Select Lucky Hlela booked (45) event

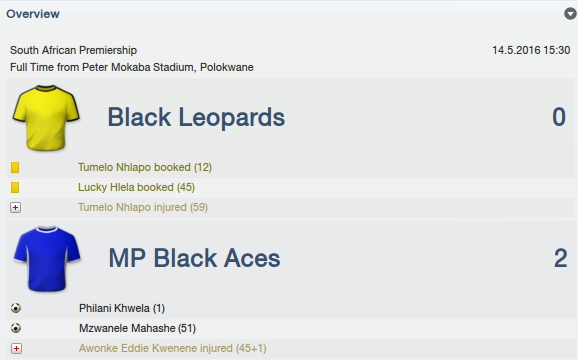coord(136,188)
